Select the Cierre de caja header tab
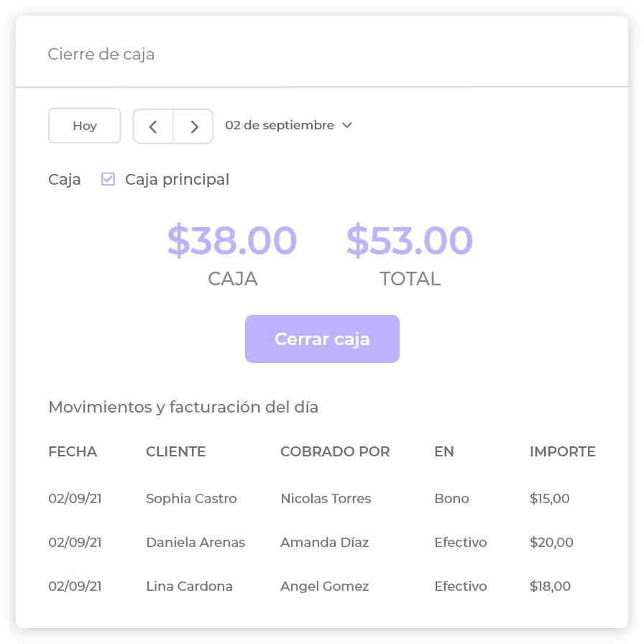The image size is (644, 644). coord(101,55)
